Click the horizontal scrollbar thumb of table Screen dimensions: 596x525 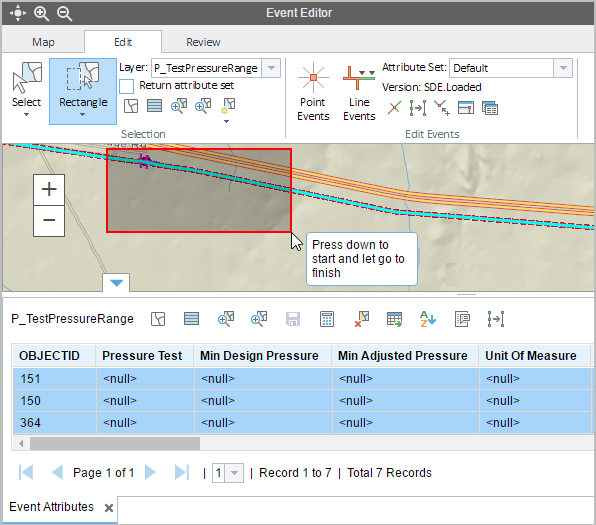coord(115,443)
